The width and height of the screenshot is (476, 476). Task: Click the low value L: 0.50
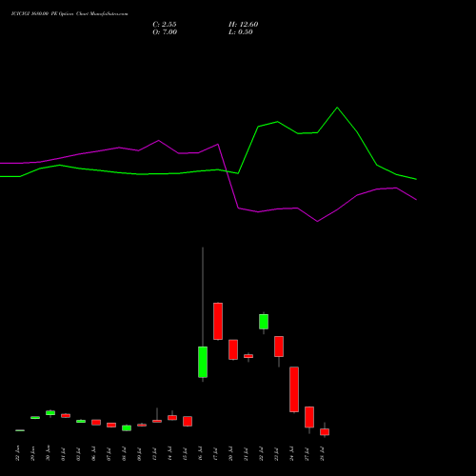(x=241, y=32)
